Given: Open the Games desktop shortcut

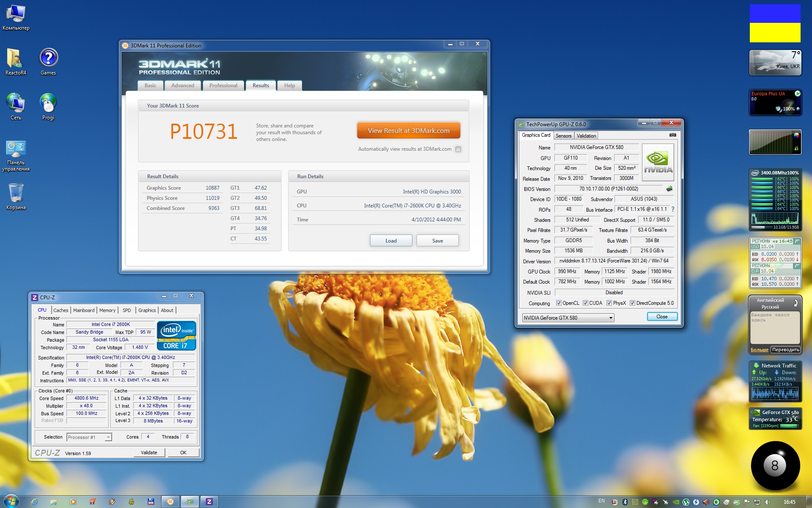Looking at the screenshot, I should click(48, 62).
